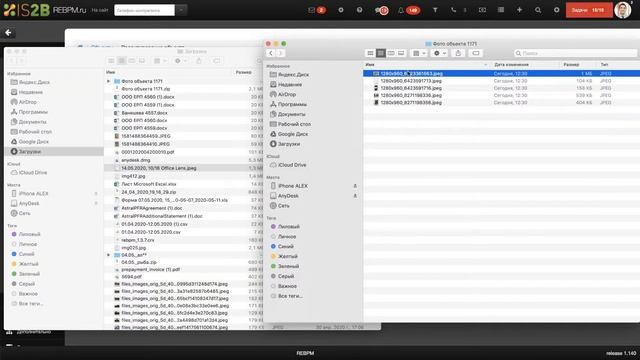The width and height of the screenshot is (640, 360).
Task: Open notifications bell in REBPM top bar
Action: 401,10
